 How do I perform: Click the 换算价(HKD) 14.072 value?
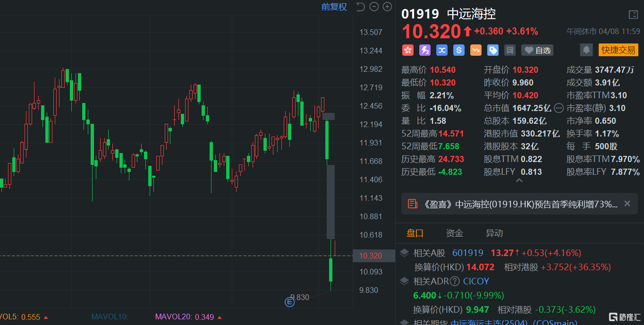click(480, 267)
